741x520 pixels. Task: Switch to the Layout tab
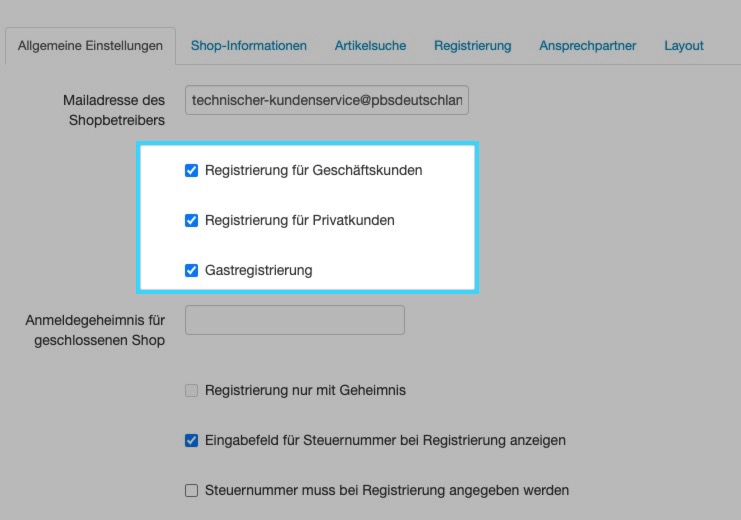(684, 46)
